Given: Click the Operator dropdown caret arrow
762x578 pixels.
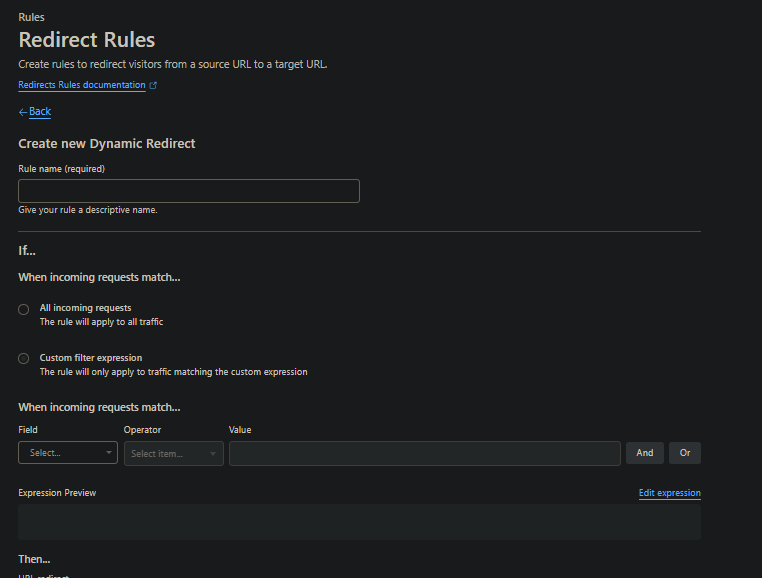Looking at the screenshot, I should [x=213, y=454].
